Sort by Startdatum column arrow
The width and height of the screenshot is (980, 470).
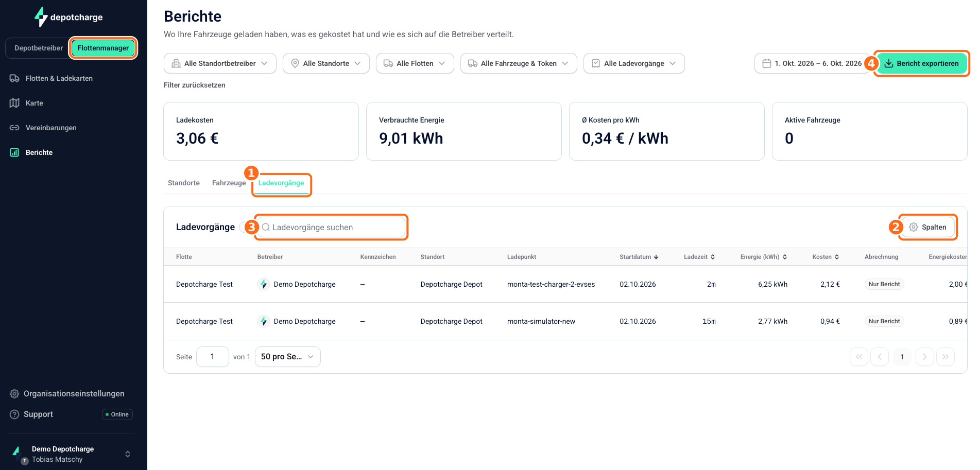tap(656, 257)
